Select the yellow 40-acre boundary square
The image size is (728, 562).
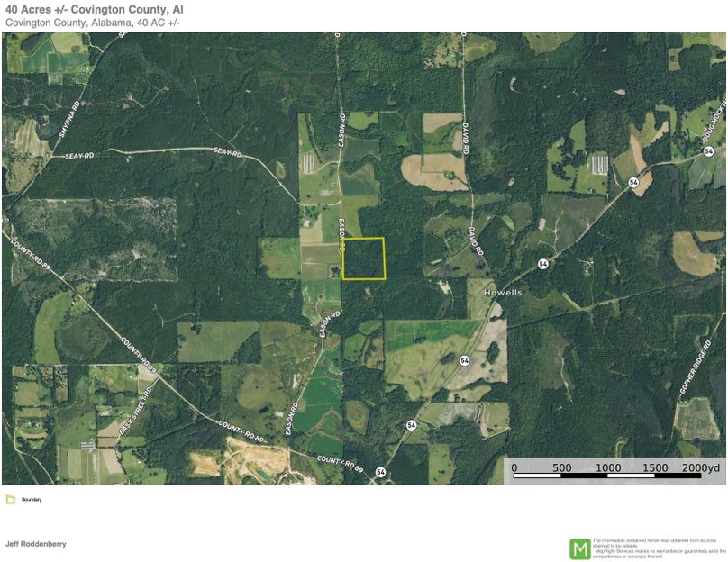[363, 258]
